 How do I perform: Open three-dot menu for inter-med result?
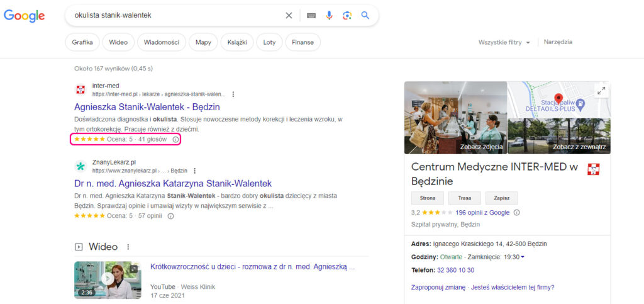tap(233, 94)
